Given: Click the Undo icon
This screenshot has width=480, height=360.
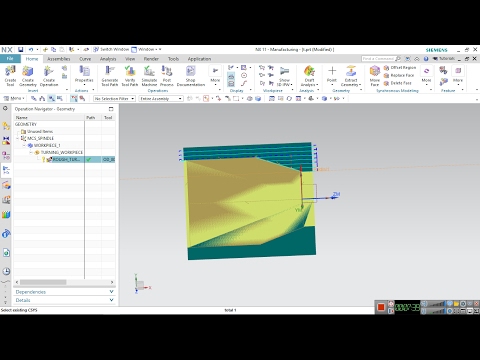Looking at the screenshot, I should (31, 49).
